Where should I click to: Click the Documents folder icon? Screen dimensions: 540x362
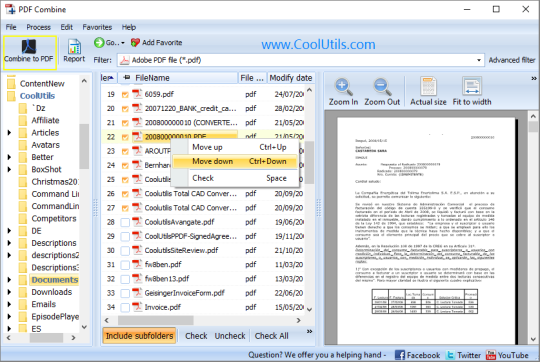(23, 280)
